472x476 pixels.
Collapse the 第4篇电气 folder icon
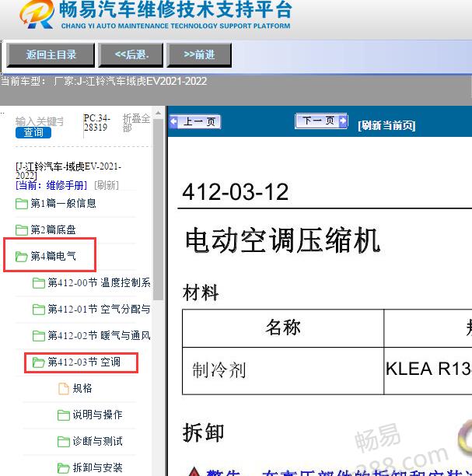22,256
